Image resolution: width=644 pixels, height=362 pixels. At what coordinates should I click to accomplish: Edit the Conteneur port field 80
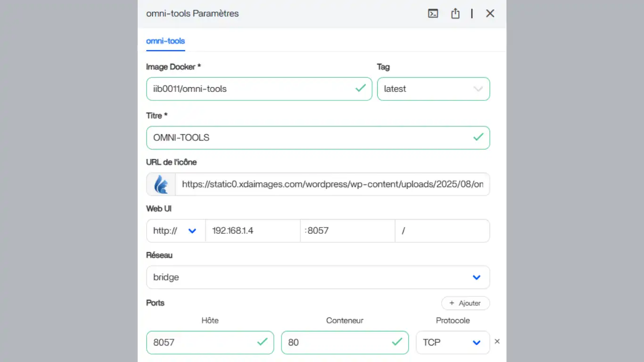pyautogui.click(x=337, y=343)
